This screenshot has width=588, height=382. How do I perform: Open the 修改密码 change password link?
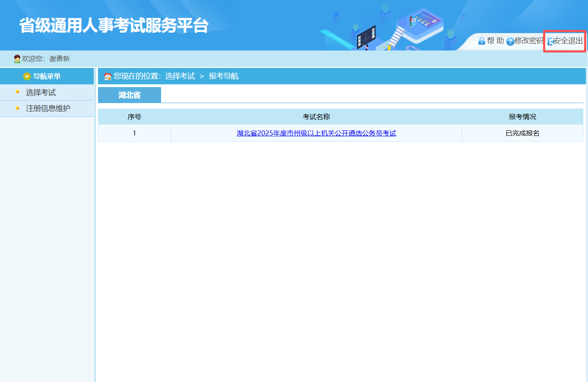point(529,41)
